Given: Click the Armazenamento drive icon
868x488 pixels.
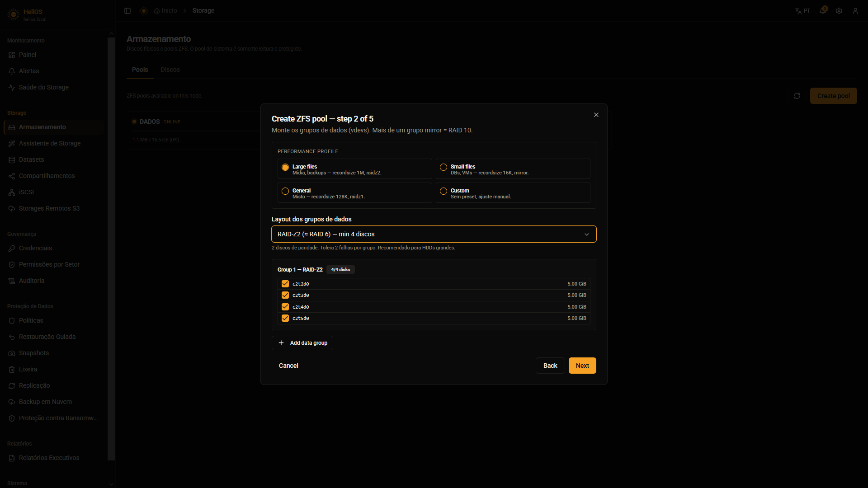Looking at the screenshot, I should click(12, 127).
